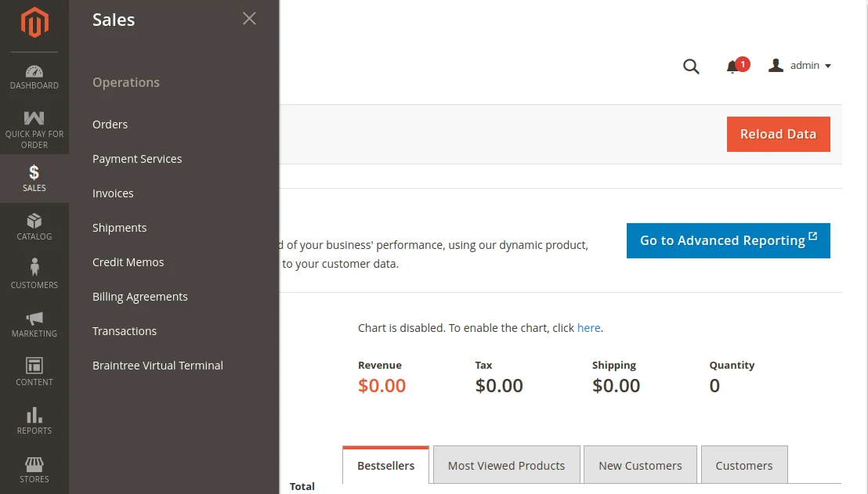The width and height of the screenshot is (868, 494).
Task: Open the Customers sidebar icon
Action: (x=34, y=275)
